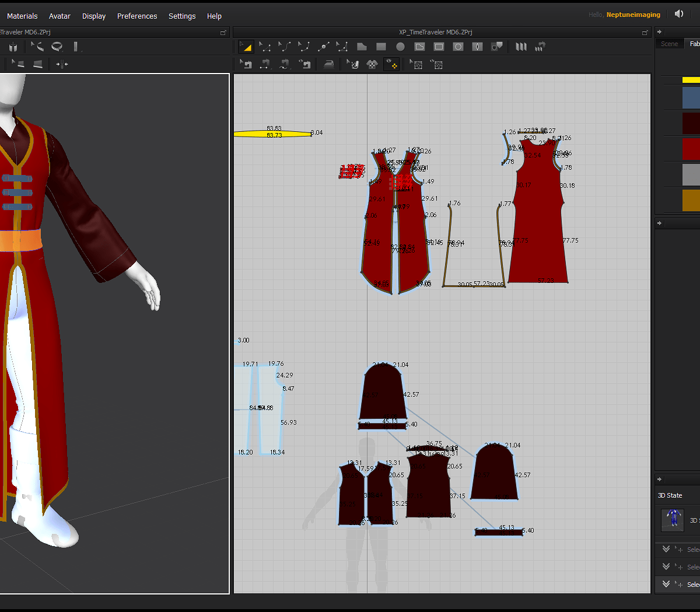
Task: Select the blue fabric swatch
Action: [691, 97]
